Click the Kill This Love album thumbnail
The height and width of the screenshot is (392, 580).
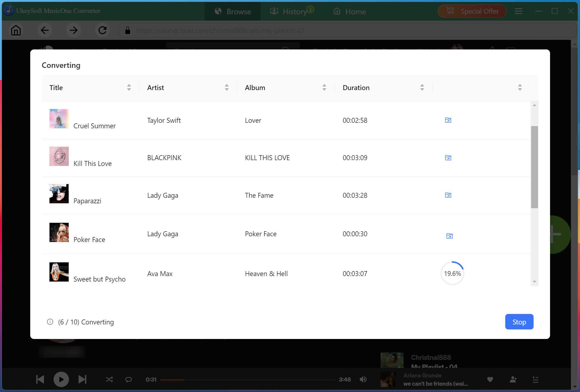click(x=59, y=156)
